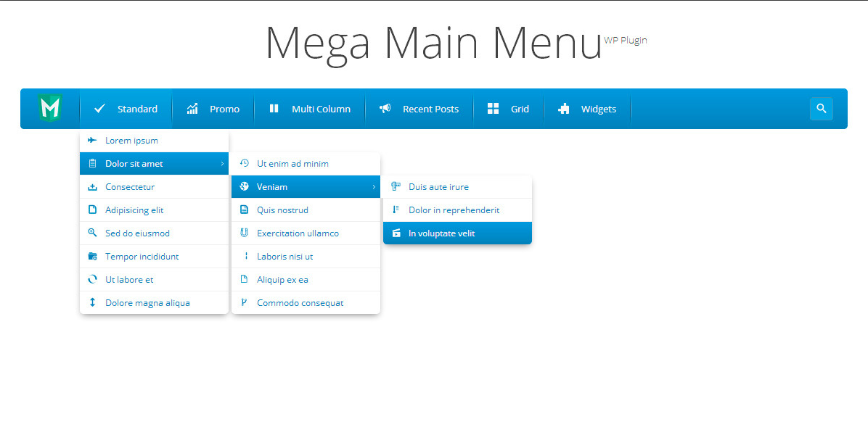Select Quis nostrud submenu entry

pos(306,210)
